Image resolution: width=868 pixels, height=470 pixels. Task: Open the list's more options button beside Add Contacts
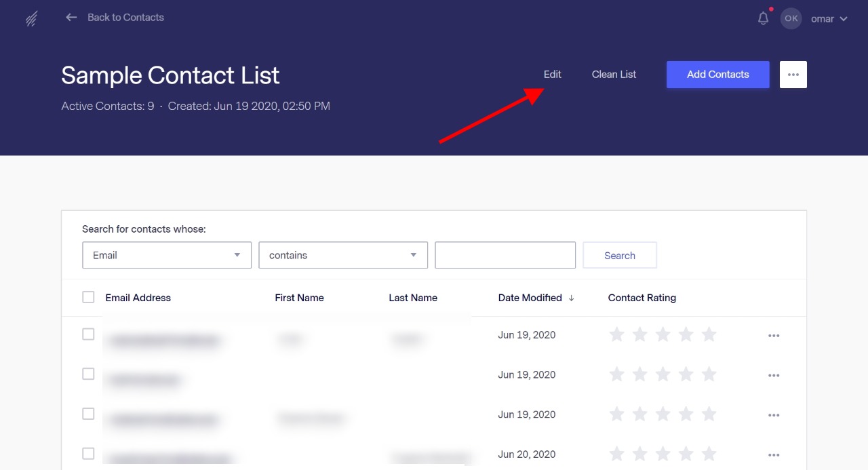tap(793, 75)
